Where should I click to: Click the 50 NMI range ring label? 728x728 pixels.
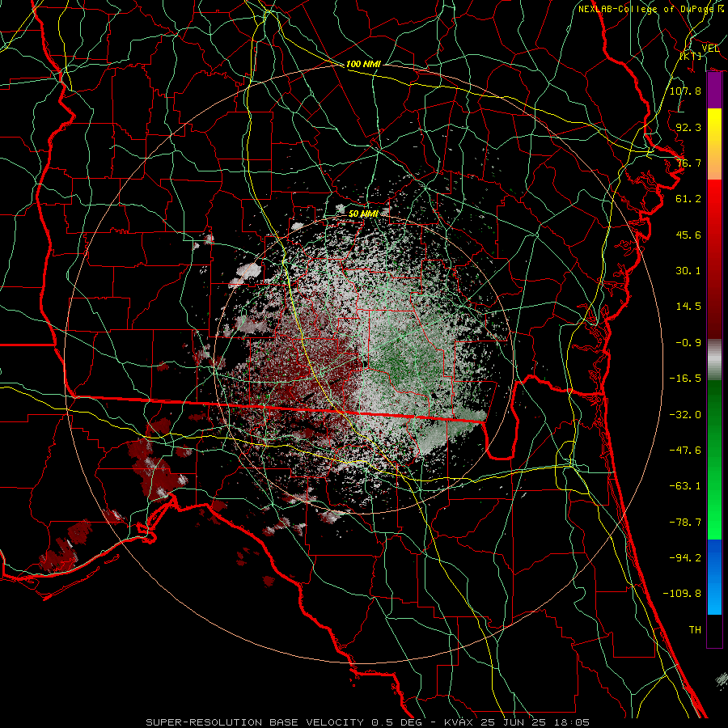(x=363, y=214)
